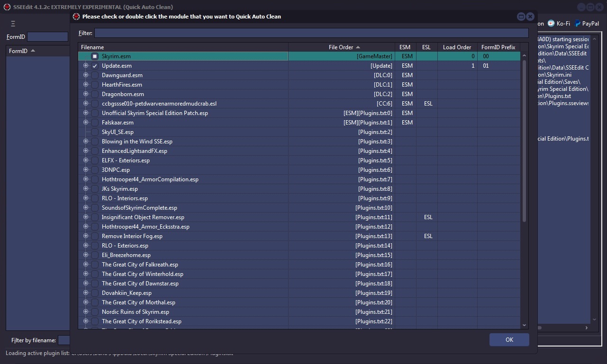Click the FormID input field in main window

pos(48,37)
